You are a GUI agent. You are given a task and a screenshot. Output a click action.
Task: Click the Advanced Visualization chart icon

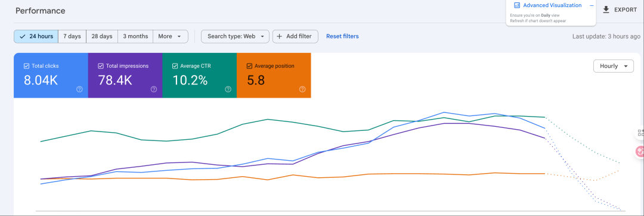pyautogui.click(x=517, y=5)
